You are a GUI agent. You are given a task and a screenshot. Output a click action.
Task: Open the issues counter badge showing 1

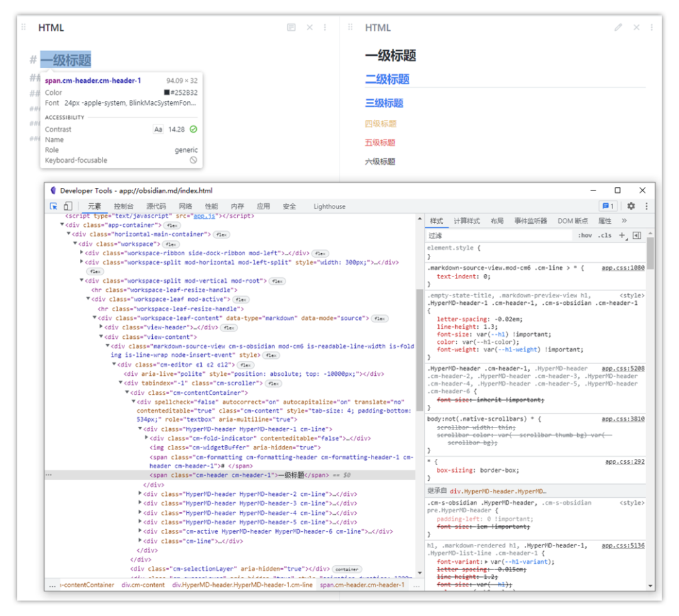[x=609, y=206]
